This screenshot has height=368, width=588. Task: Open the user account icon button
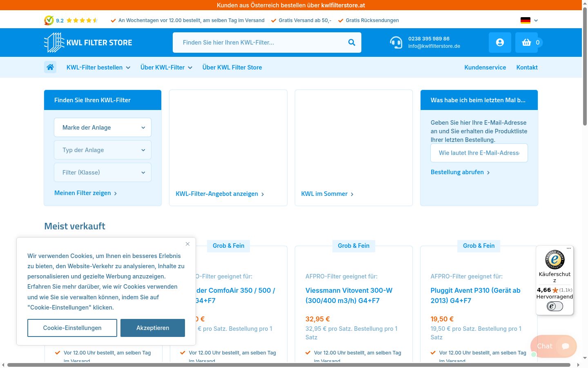tap(500, 43)
